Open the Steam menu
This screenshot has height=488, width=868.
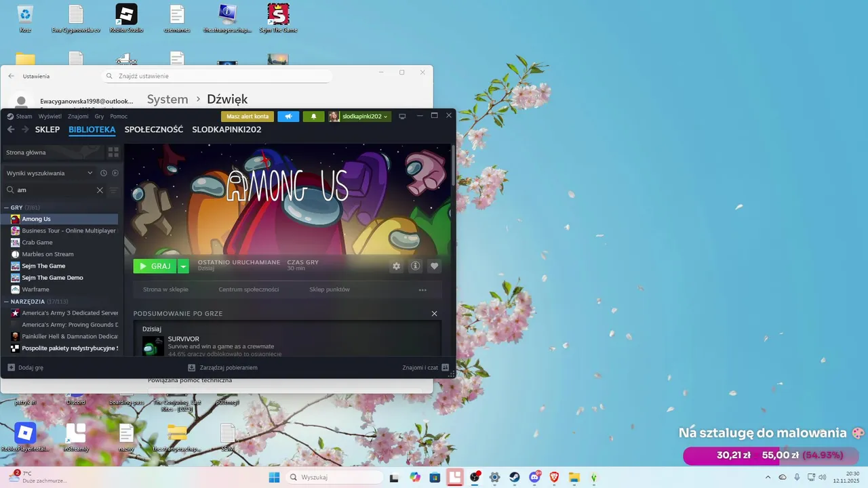pyautogui.click(x=20, y=117)
